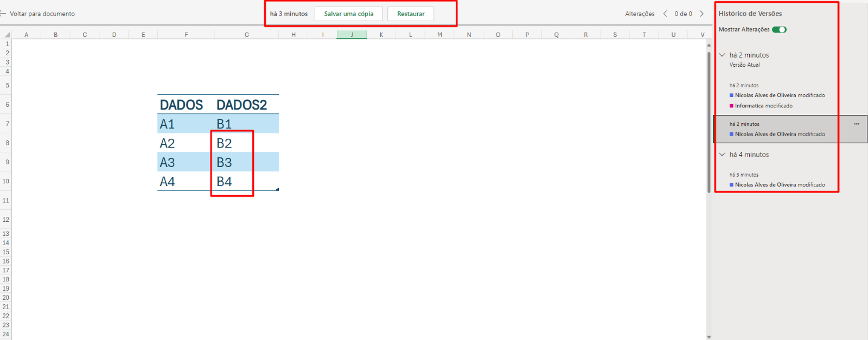The image size is (868, 340).
Task: Select version modified by Informatica
Action: pos(763,106)
